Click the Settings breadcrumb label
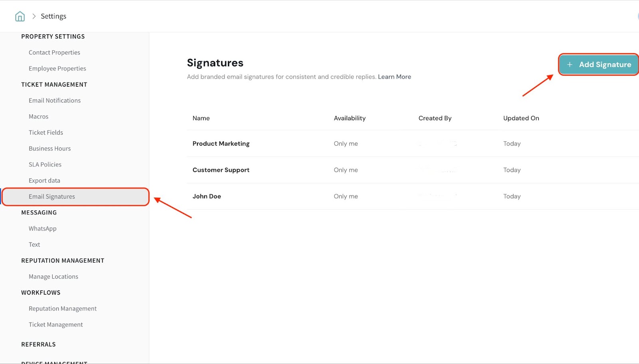This screenshot has height=364, width=639. coord(54,16)
